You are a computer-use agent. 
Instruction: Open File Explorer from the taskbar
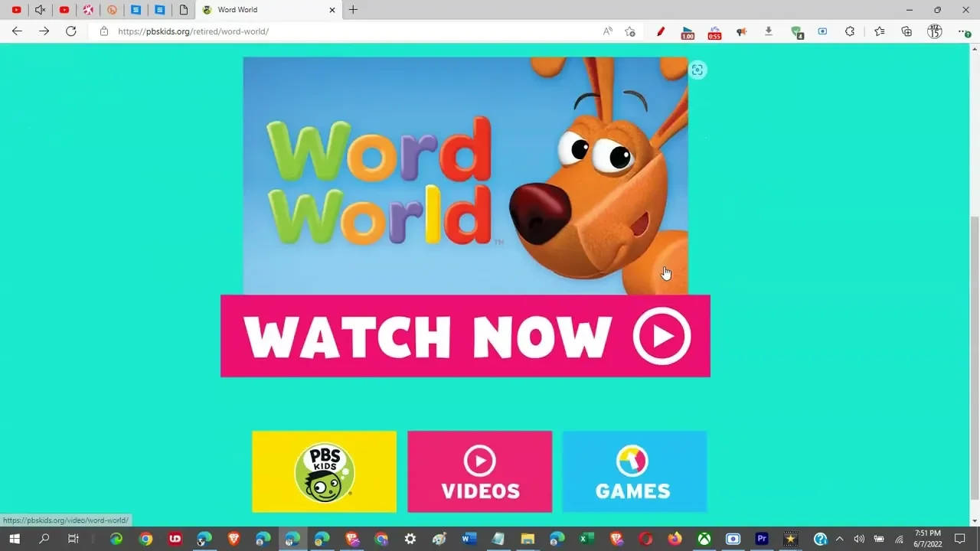[x=528, y=539]
